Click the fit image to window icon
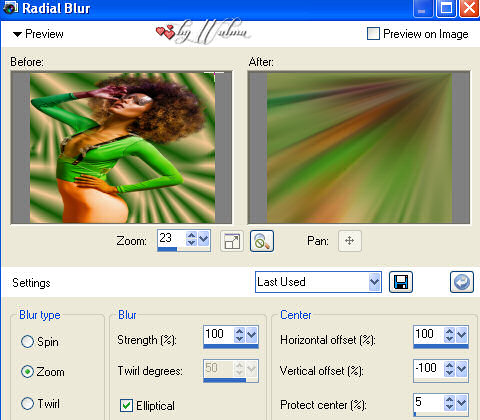The image size is (480, 420). pos(232,241)
